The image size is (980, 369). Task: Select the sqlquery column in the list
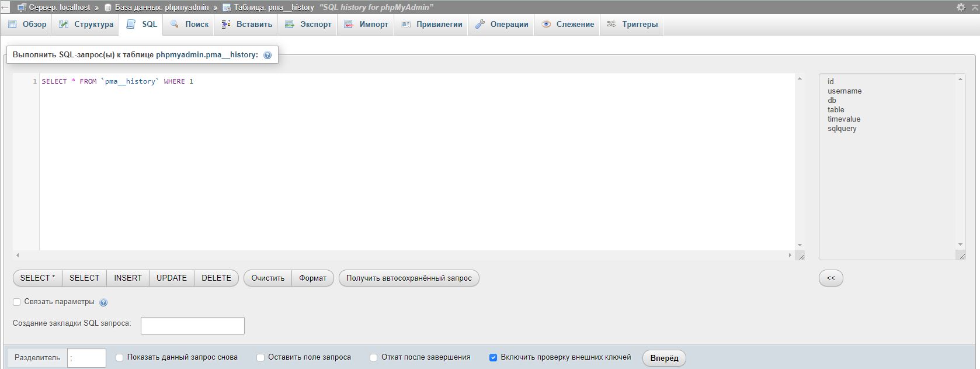point(842,129)
